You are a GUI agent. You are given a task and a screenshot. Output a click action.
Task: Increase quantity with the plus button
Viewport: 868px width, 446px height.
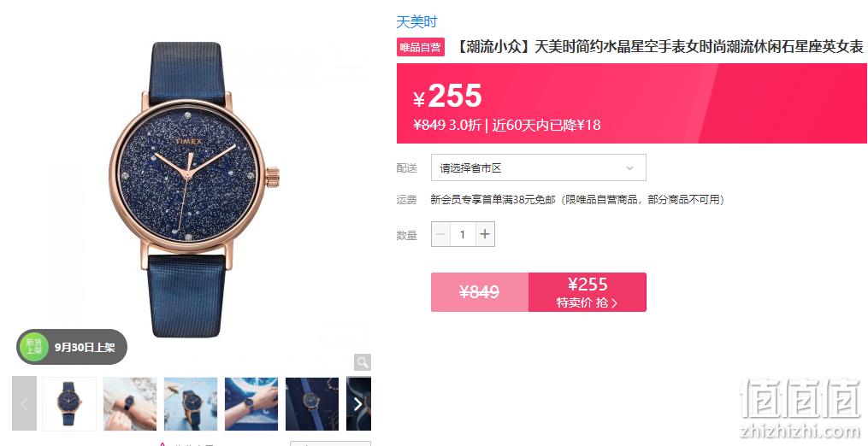tap(485, 234)
